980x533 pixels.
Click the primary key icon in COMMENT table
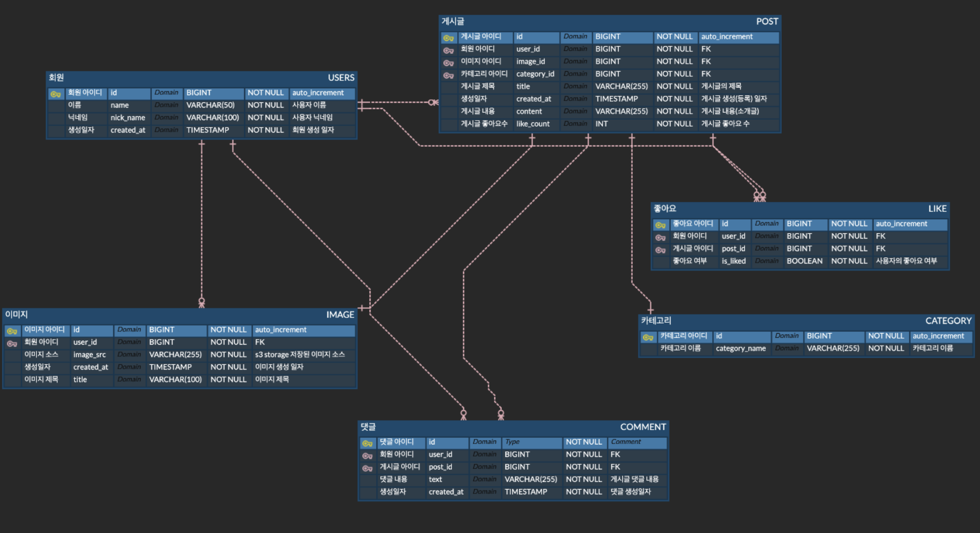[x=367, y=443]
